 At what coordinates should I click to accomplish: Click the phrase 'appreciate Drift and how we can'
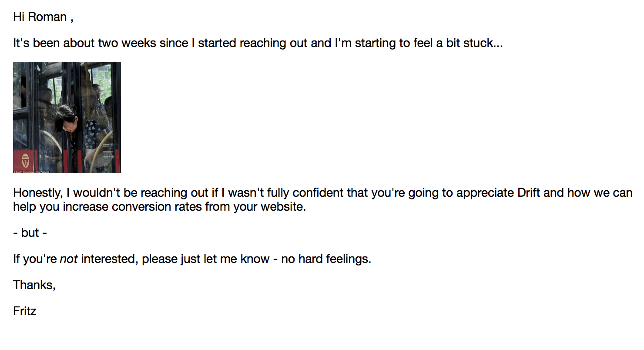(544, 192)
